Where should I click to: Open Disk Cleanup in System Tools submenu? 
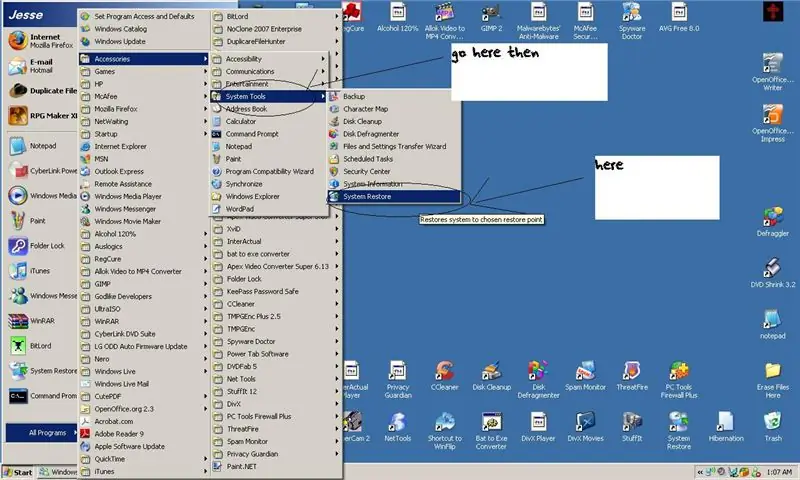393,121
